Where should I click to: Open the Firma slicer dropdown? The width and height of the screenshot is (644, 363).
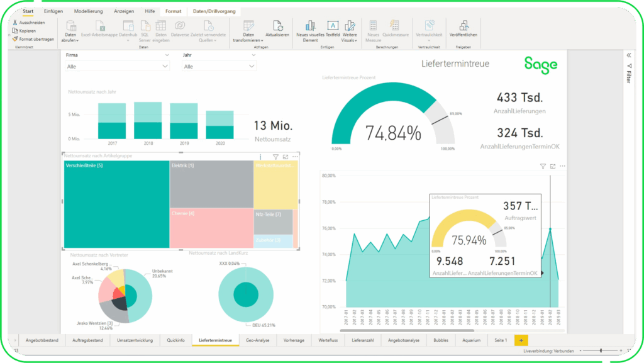coord(165,66)
